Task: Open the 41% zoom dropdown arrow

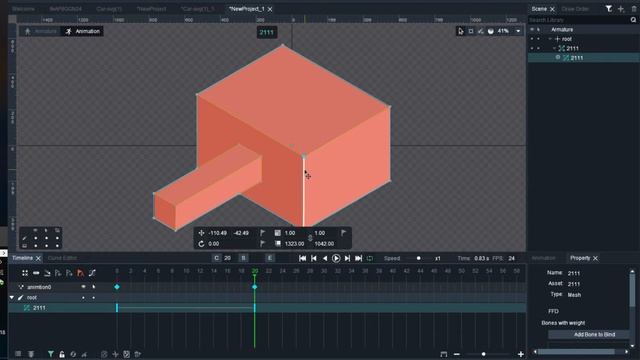Action: pos(518,31)
